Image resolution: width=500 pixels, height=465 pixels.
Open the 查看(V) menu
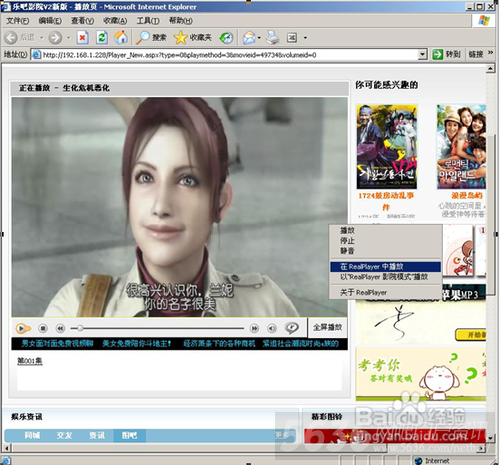[x=82, y=21]
